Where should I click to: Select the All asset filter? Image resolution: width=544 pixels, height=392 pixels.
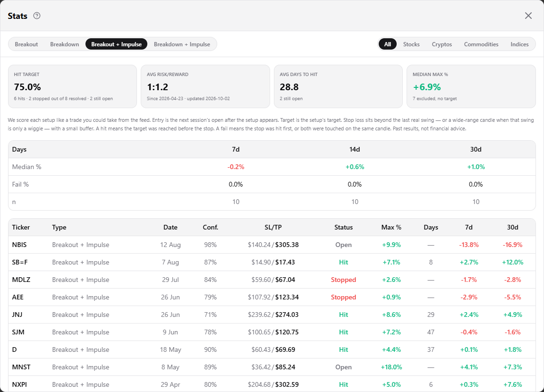pyautogui.click(x=388, y=44)
